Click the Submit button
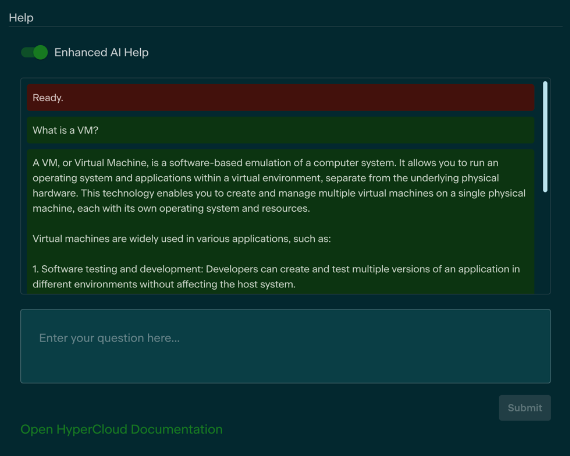This screenshot has width=570, height=456. (525, 408)
